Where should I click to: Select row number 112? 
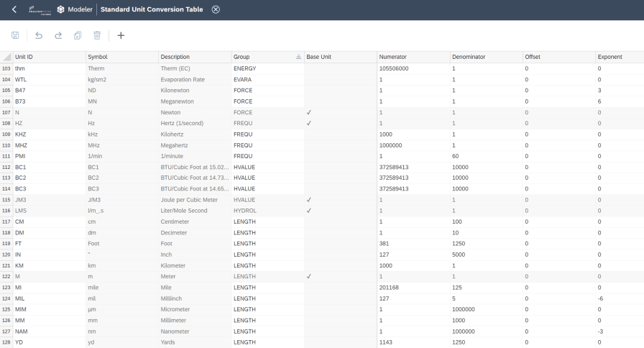coord(6,168)
